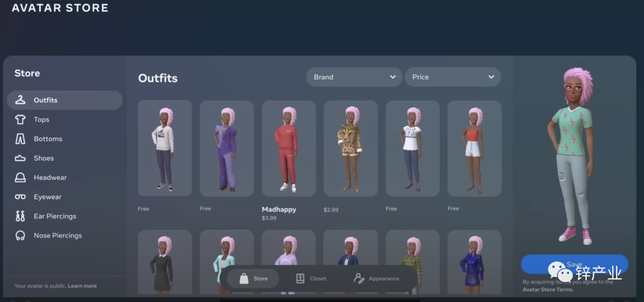This screenshot has width=644, height=302.
Task: Switch to the Closet tab
Action: tap(311, 279)
